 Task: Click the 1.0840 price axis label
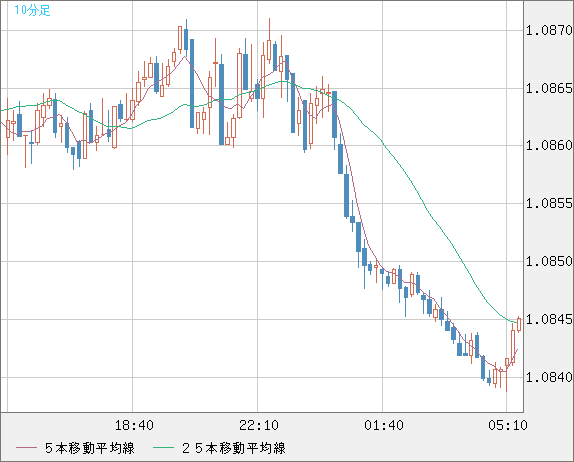549,377
